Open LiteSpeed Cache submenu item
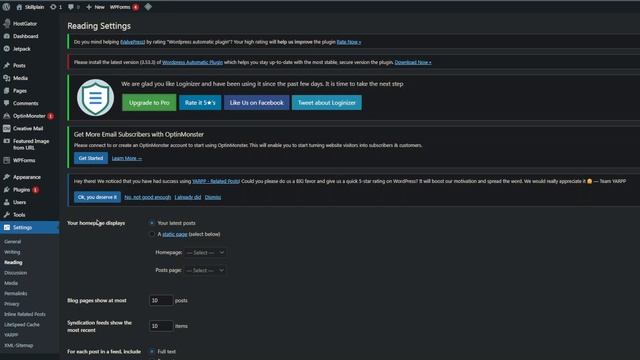Image resolution: width=640 pixels, height=360 pixels. click(x=22, y=325)
